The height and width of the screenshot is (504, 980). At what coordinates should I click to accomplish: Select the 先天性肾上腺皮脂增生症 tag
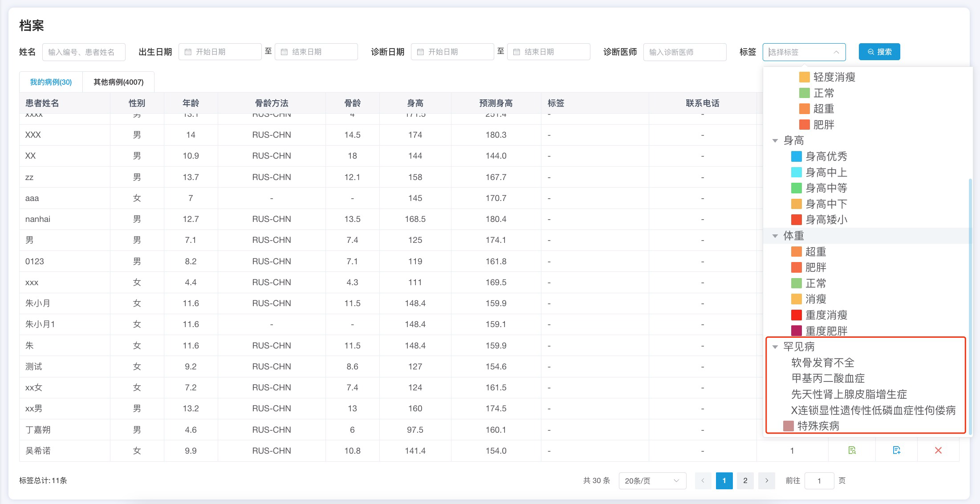[849, 394]
